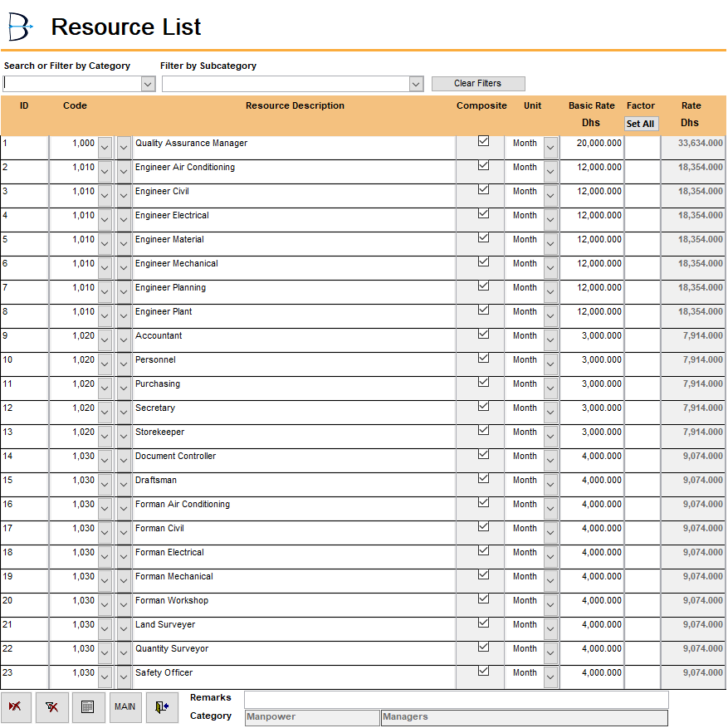
Task: Open Code dropdown in Engineer Material row
Action: pyautogui.click(x=105, y=244)
